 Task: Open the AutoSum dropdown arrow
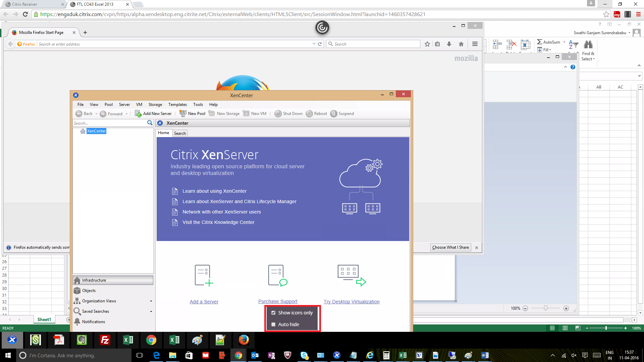pos(564,42)
